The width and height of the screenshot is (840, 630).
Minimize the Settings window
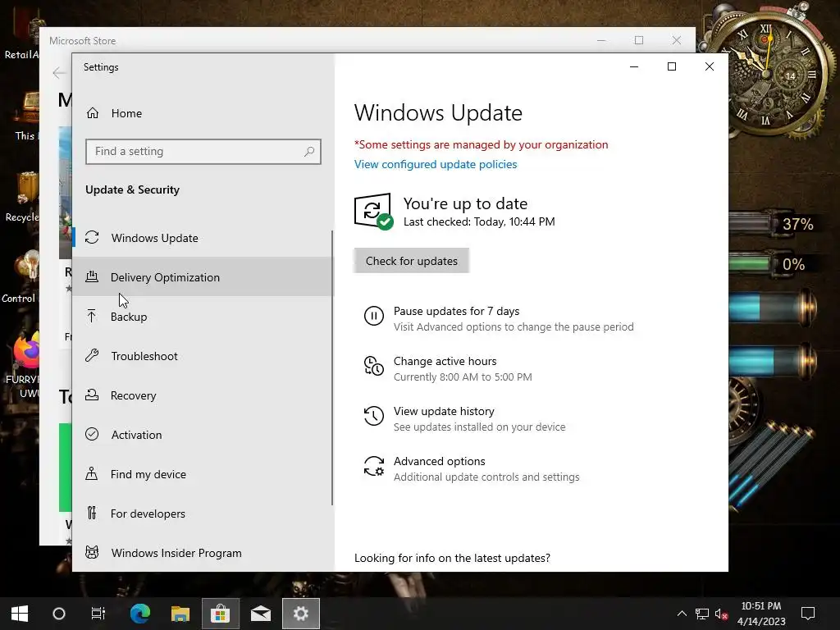pos(634,66)
